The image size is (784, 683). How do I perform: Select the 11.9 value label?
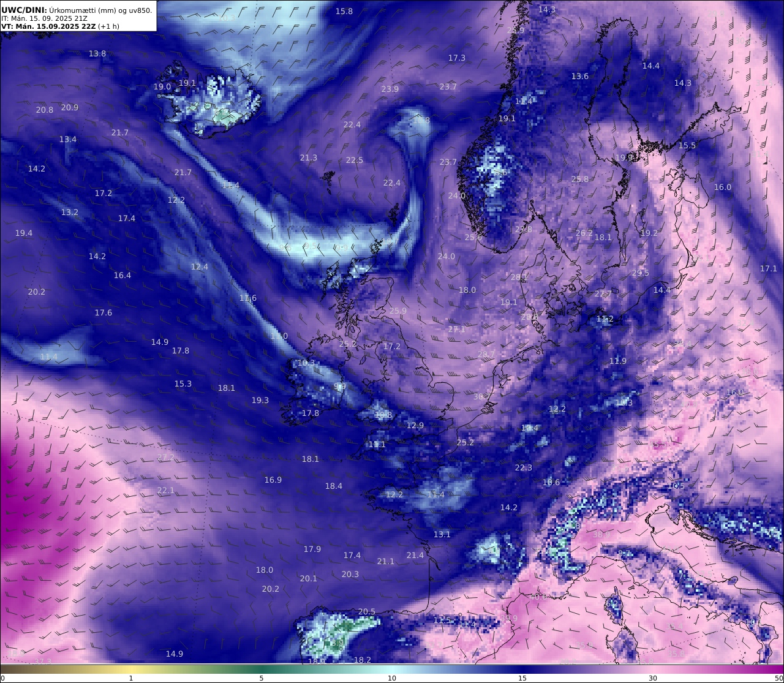tap(618, 361)
